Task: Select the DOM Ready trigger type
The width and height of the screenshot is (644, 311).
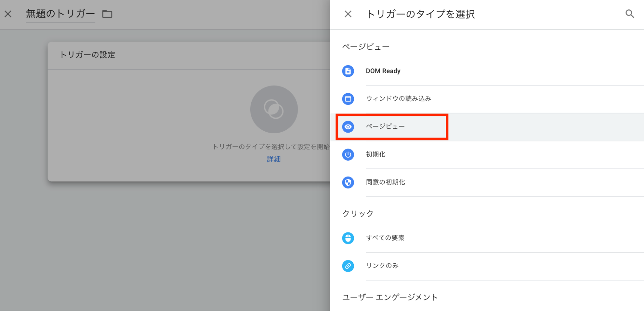Action: 487,71
